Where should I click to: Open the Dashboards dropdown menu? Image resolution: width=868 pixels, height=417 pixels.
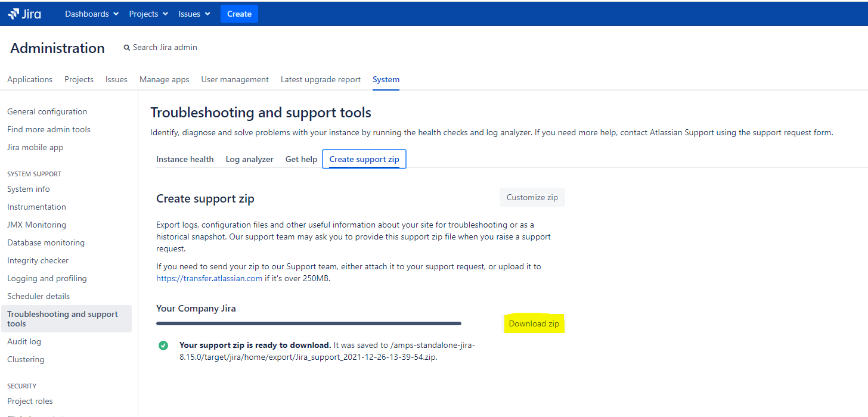92,14
